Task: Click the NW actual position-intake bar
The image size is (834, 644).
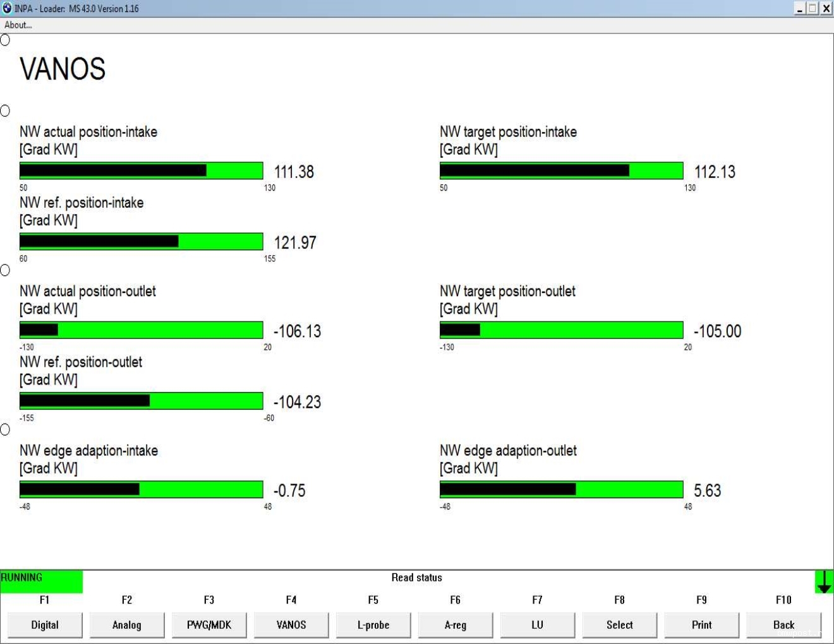Action: [141, 170]
